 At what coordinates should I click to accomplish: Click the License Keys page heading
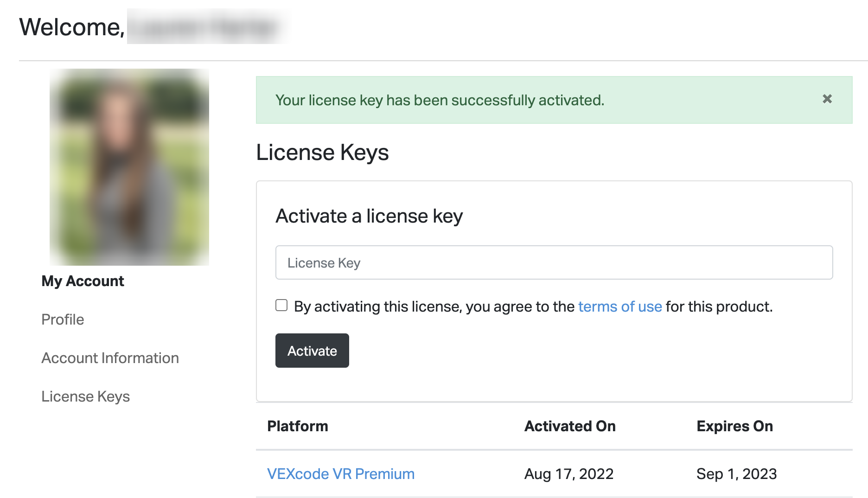[322, 153]
